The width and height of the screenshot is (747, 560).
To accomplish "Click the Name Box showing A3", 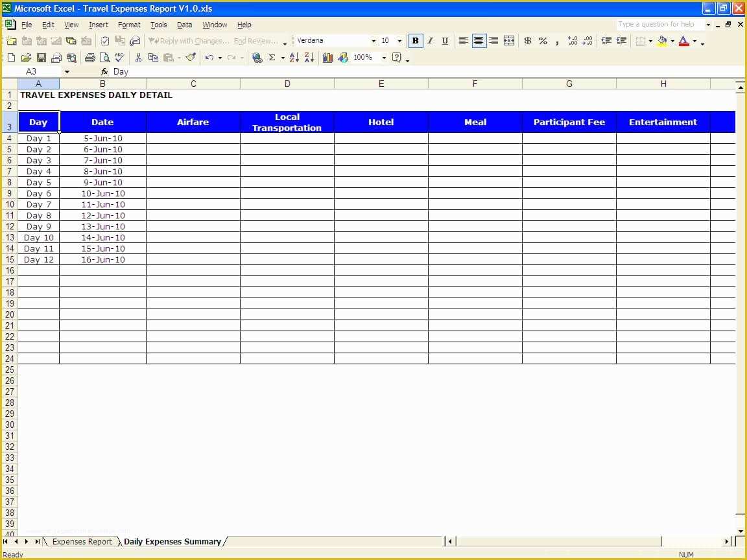I will click(x=32, y=72).
